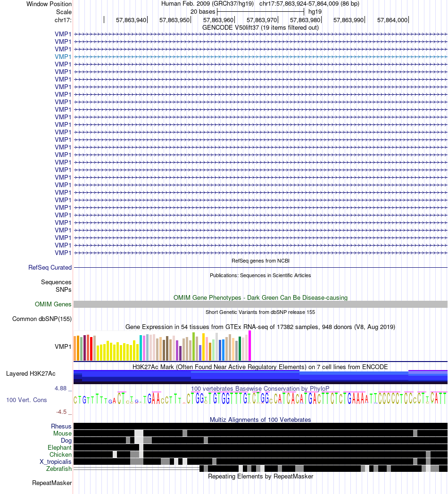Select the X_tropicalis alignment row label

pos(56,462)
